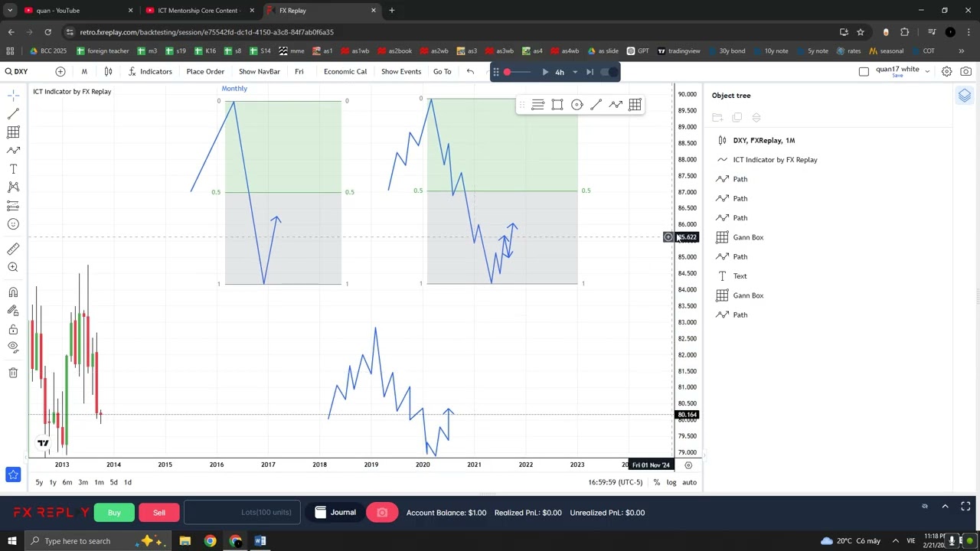The width and height of the screenshot is (980, 551).
Task: Choose the 5y time range
Action: [39, 482]
